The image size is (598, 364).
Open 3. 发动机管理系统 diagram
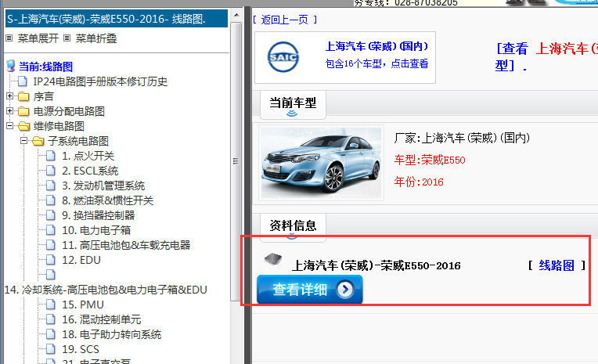coord(103,186)
